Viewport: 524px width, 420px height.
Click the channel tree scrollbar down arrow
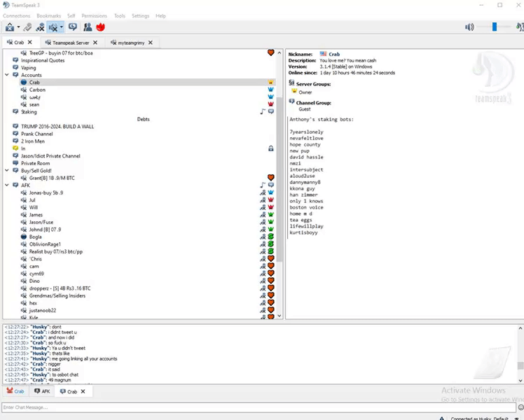(x=280, y=315)
